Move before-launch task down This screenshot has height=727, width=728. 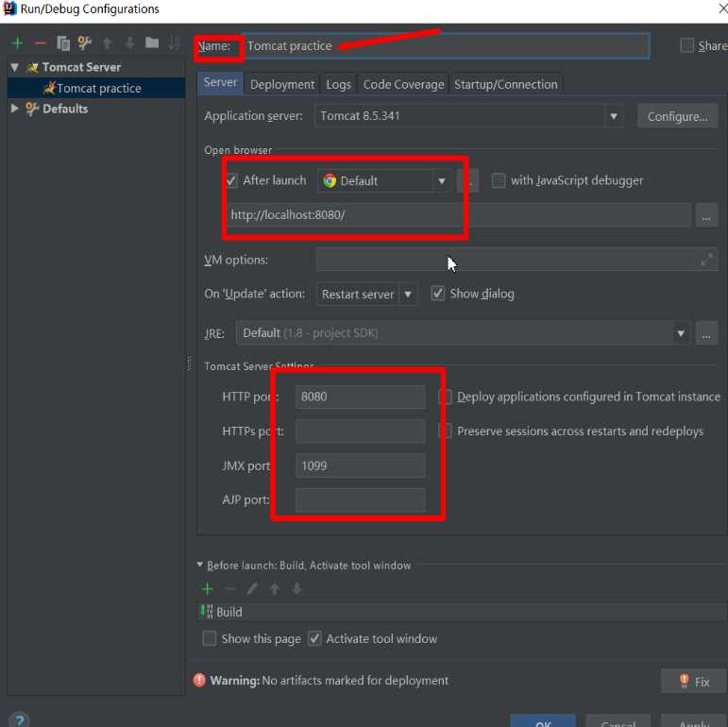[296, 588]
